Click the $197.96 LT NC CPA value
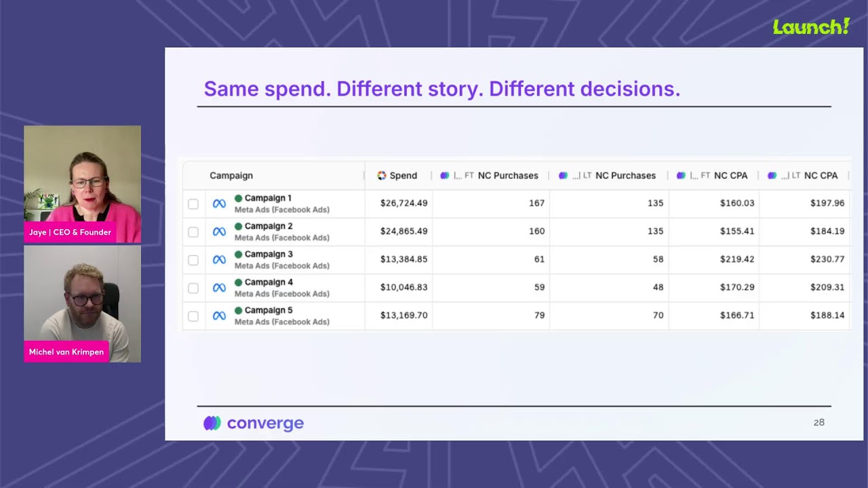Viewport: 868px width, 488px height. [x=827, y=203]
